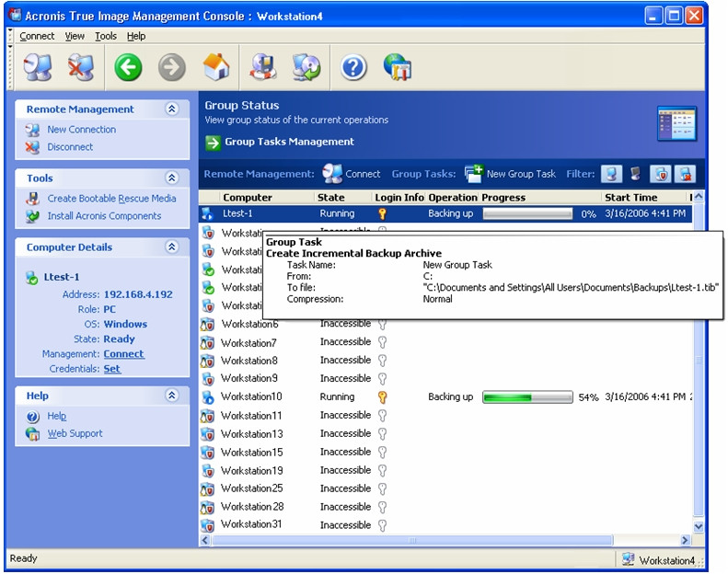Click the Management Connect link
Screen dimensions: 728x574
[123, 354]
